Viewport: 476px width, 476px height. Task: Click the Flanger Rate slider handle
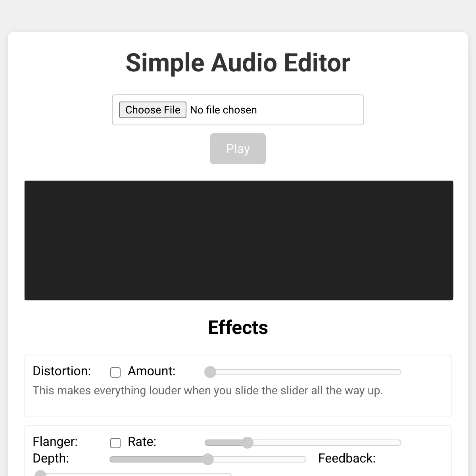tap(248, 443)
